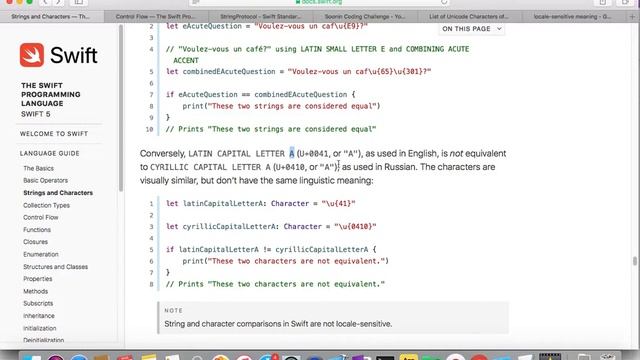Open Basic Operators chapter in sidebar
The image size is (640, 360).
(45, 180)
